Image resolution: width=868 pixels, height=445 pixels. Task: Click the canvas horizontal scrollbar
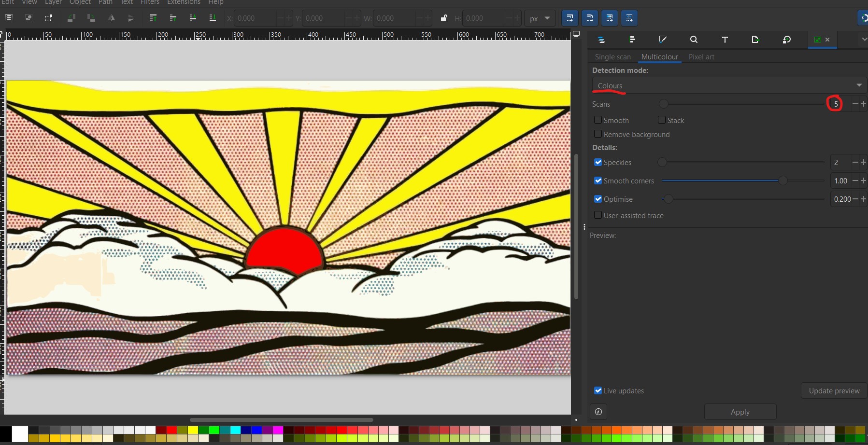tap(281, 420)
